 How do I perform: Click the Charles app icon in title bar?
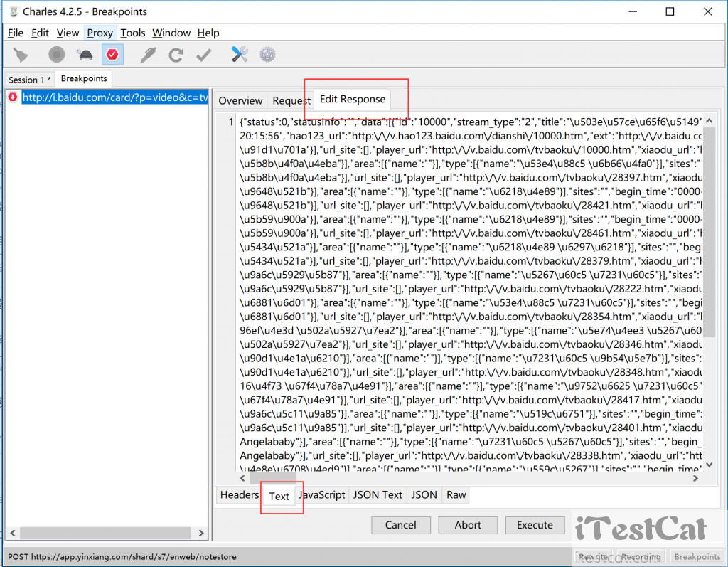[14, 11]
